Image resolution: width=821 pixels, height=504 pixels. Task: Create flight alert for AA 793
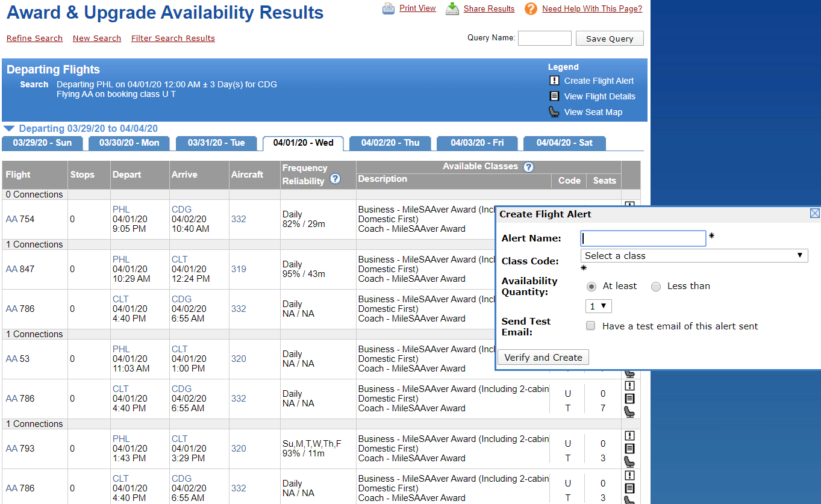629,436
